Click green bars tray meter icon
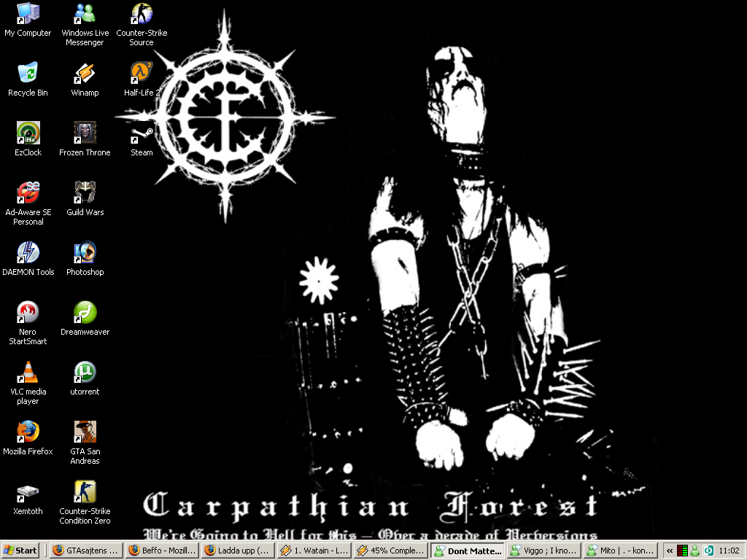Screen dimensions: 747x560 click(x=682, y=551)
